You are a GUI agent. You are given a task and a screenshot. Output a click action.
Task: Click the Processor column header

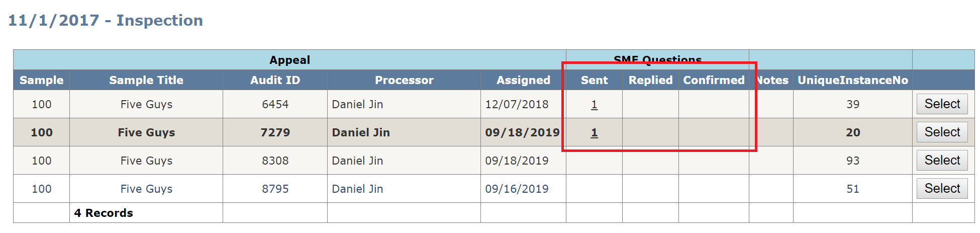[404, 80]
